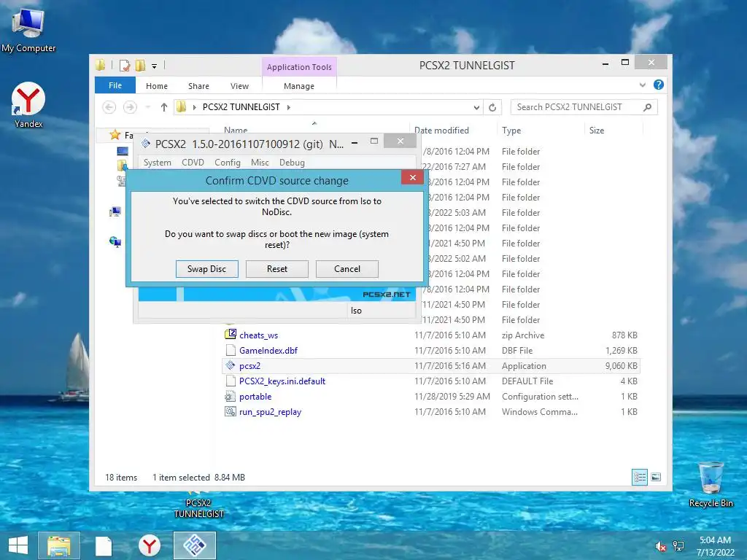The height and width of the screenshot is (560, 747).
Task: Go back in Explorer navigation
Action: [109, 107]
